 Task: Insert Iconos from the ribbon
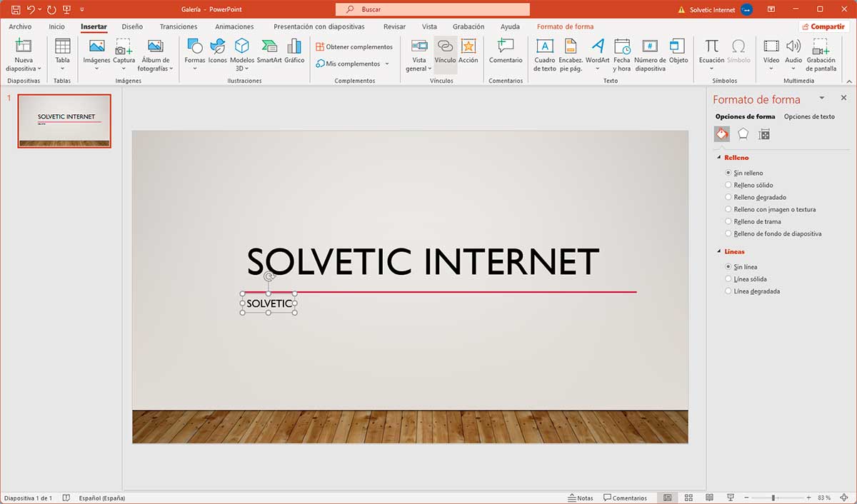click(x=218, y=51)
